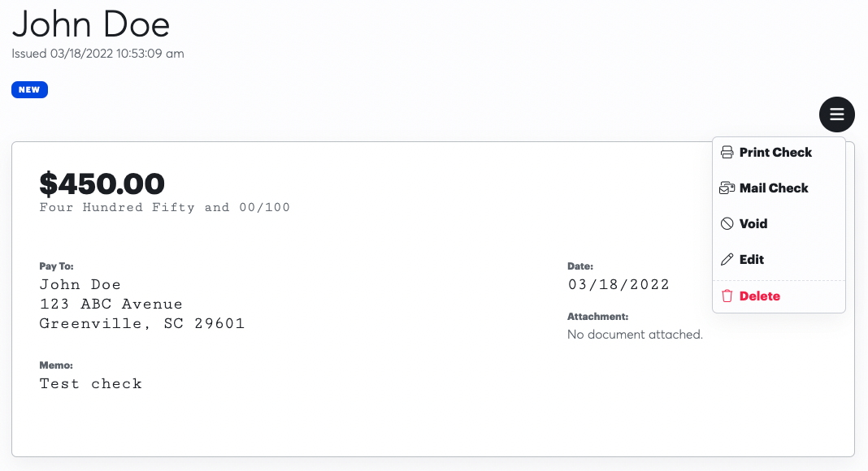Click the John Doe page heading

(x=90, y=24)
